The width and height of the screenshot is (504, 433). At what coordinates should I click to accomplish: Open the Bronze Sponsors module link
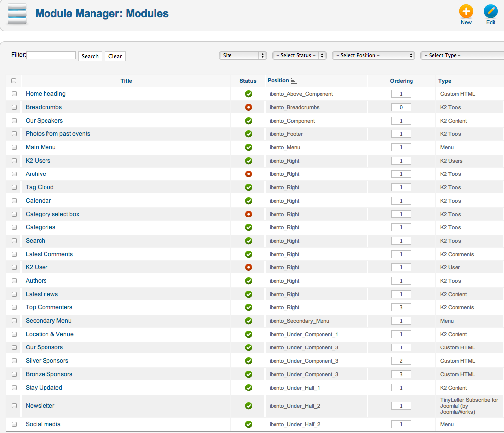49,374
